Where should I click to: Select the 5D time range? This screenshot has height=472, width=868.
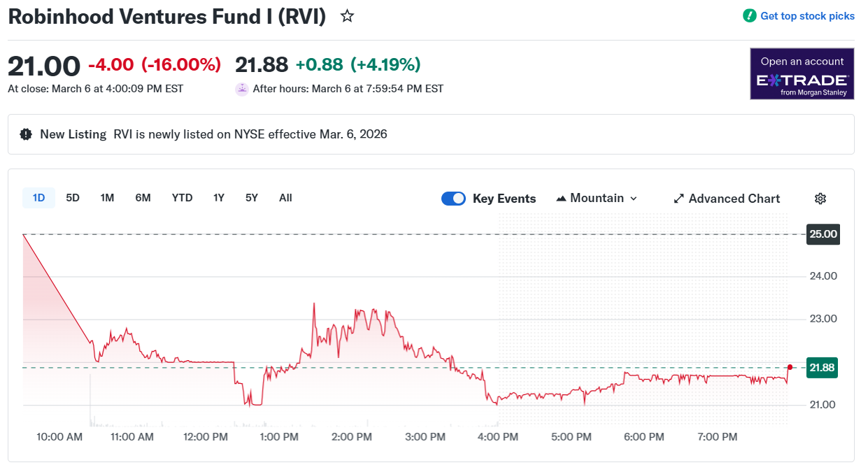[73, 198]
